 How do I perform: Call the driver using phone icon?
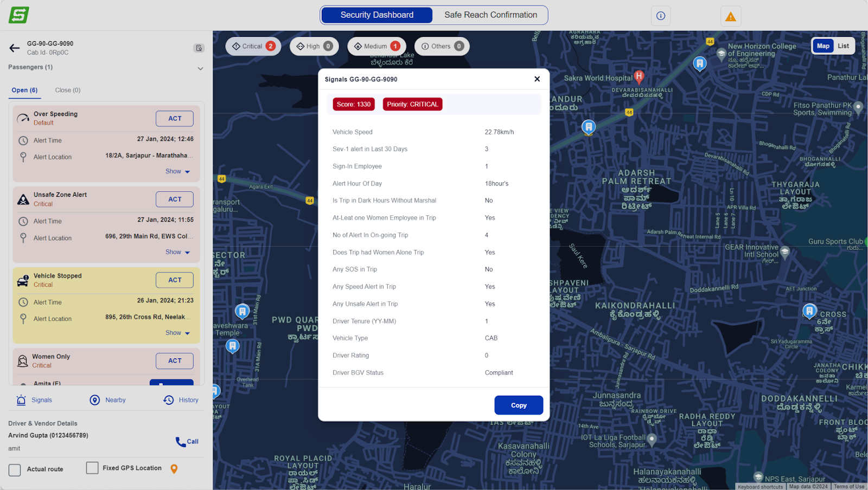pos(181,442)
